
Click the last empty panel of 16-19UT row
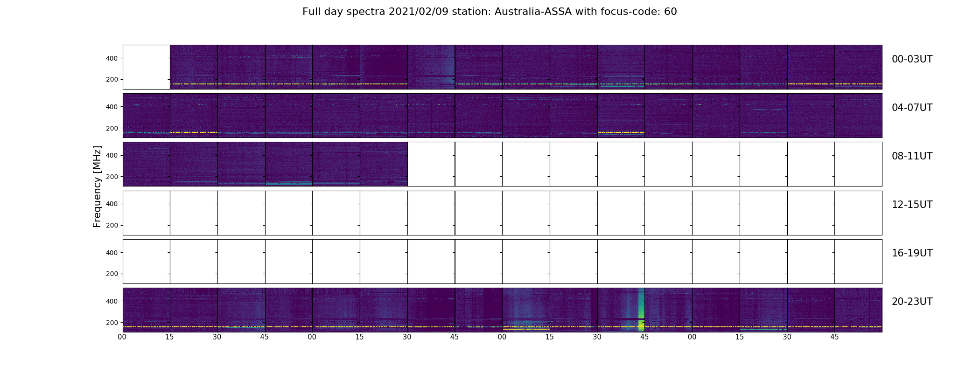click(x=858, y=262)
